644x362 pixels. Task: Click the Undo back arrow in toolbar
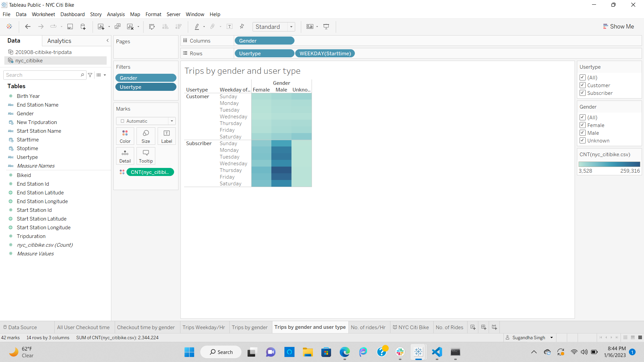click(x=28, y=26)
